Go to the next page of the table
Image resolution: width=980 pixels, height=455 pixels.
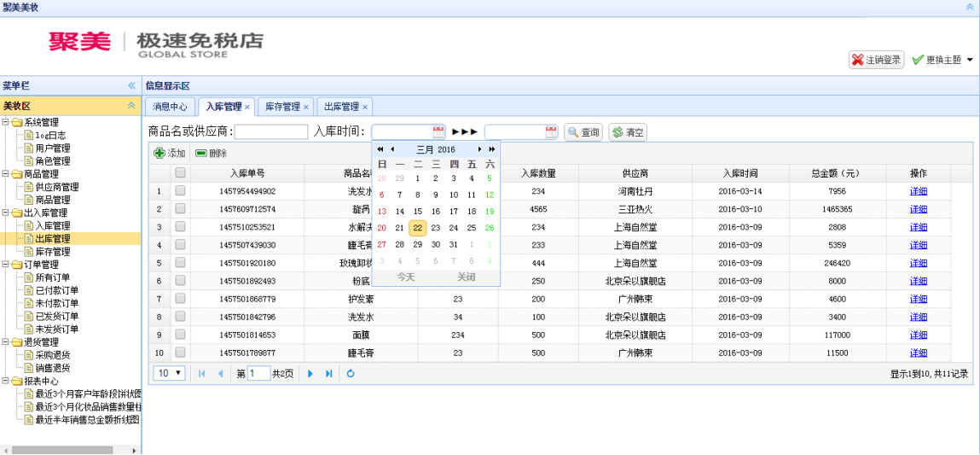tap(310, 374)
